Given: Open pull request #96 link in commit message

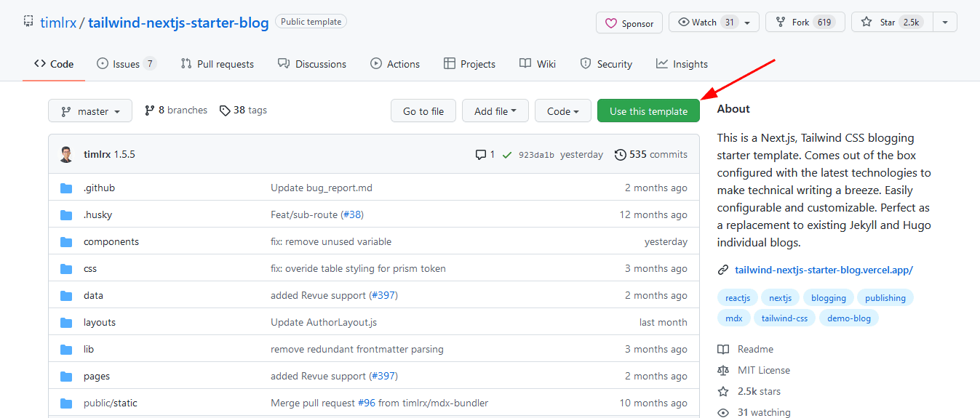Looking at the screenshot, I should tap(367, 403).
